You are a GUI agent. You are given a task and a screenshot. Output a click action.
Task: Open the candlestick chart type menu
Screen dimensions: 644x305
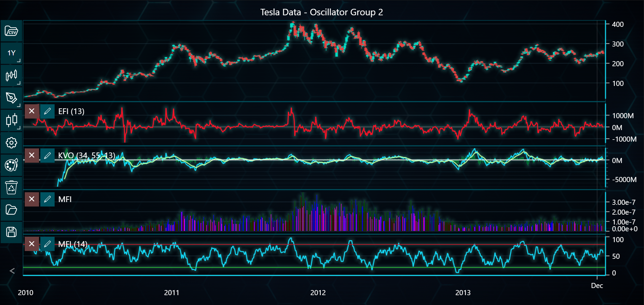tap(11, 75)
